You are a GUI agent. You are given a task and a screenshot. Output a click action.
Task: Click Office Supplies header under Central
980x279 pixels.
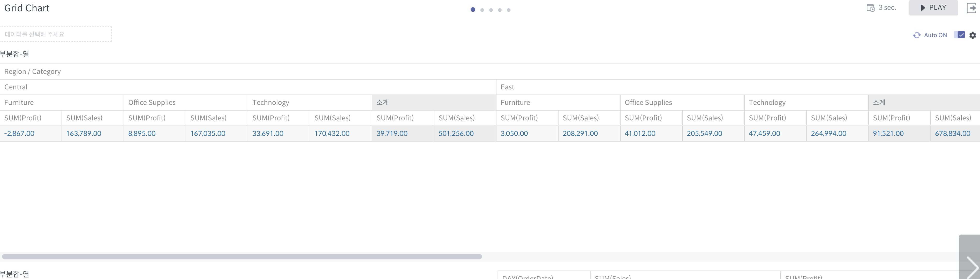pos(186,103)
